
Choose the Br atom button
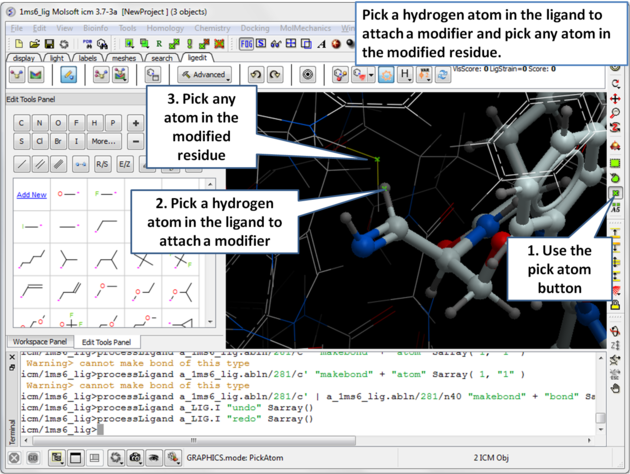tap(59, 142)
